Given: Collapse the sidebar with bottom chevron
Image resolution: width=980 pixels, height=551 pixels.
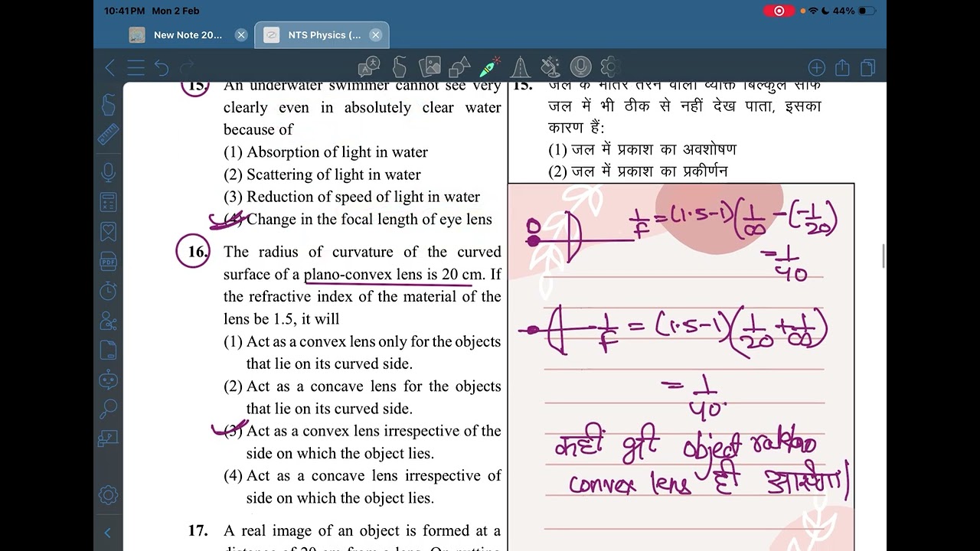Looking at the screenshot, I should click(108, 533).
